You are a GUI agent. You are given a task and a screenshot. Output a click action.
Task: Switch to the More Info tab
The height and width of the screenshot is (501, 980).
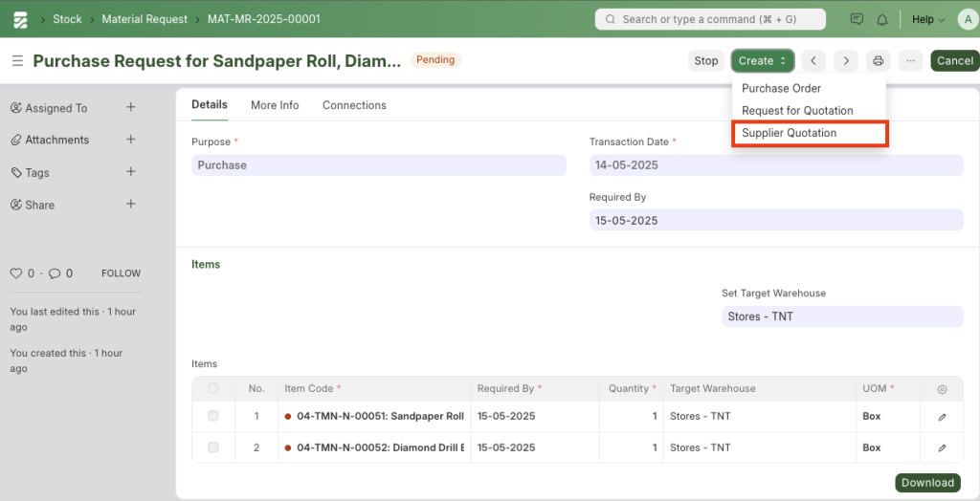[x=275, y=105]
